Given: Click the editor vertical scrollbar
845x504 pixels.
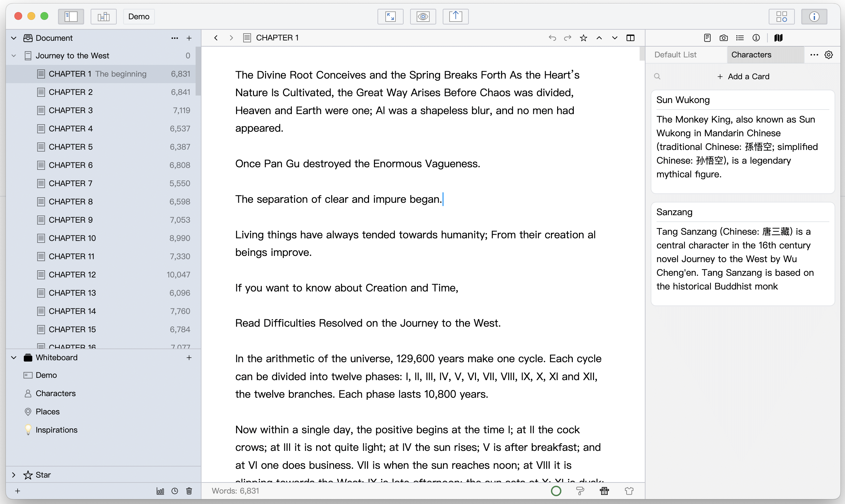Looking at the screenshot, I should pyautogui.click(x=642, y=54).
